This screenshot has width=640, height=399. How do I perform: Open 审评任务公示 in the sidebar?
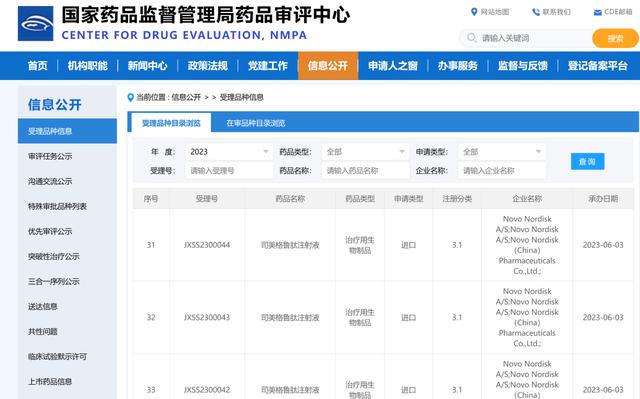pos(50,156)
